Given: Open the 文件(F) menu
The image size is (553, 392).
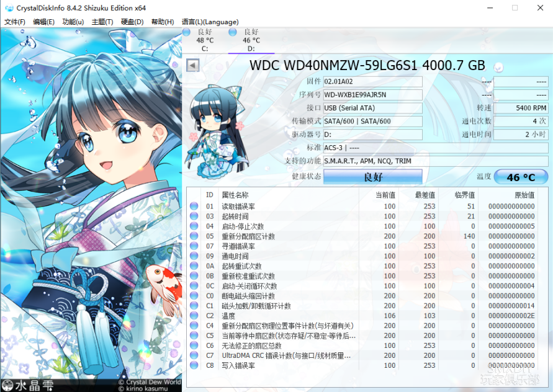Looking at the screenshot, I should point(15,22).
